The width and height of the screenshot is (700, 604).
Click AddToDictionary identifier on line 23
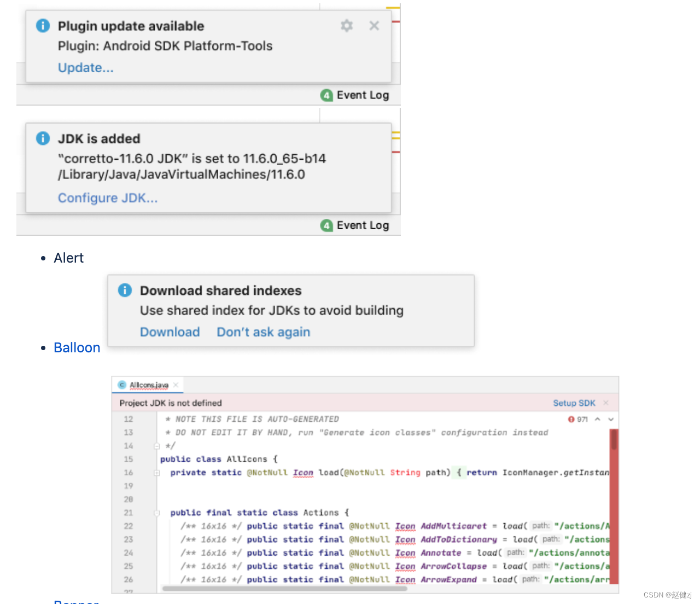(x=459, y=539)
